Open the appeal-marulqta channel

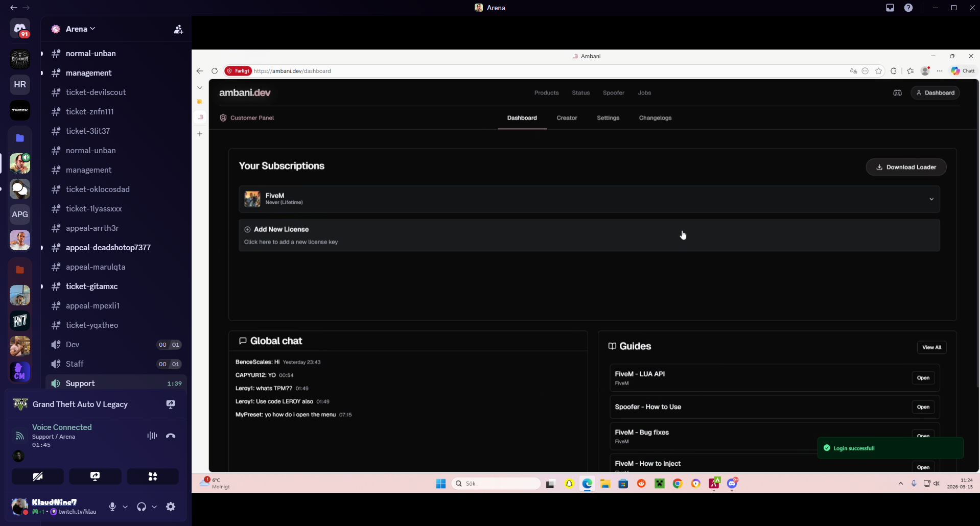click(x=116, y=267)
